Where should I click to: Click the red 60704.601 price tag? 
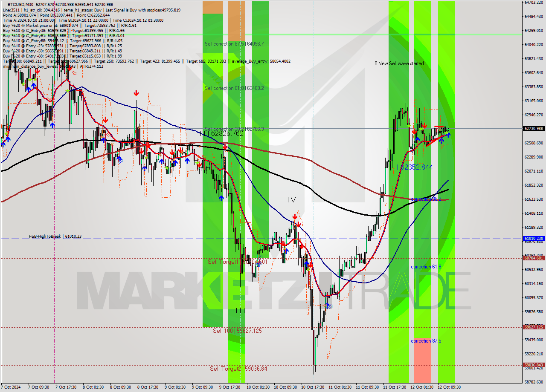[533, 258]
